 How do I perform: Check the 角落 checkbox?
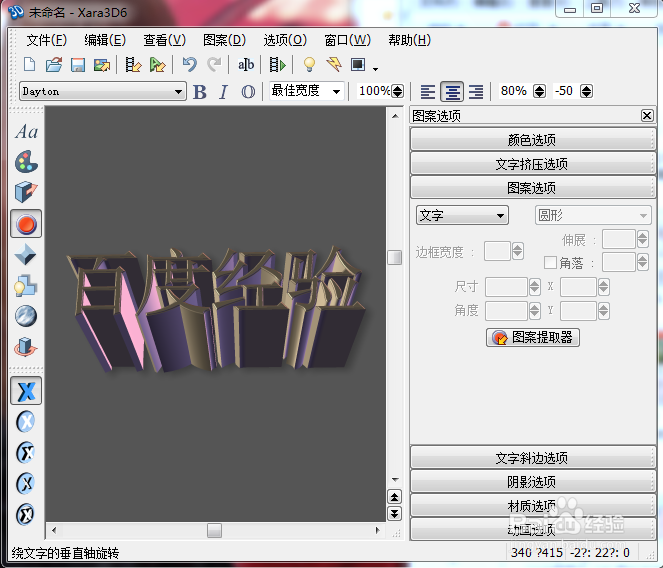coord(550,263)
